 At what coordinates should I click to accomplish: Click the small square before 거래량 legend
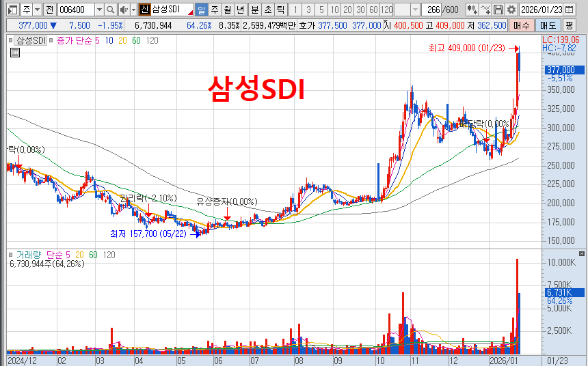(x=10, y=255)
